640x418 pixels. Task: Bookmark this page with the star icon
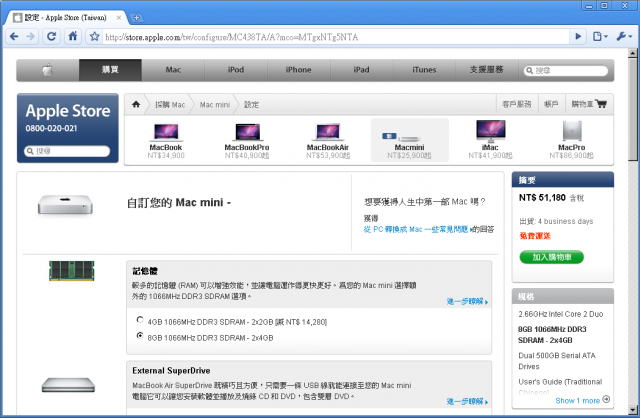coord(94,37)
